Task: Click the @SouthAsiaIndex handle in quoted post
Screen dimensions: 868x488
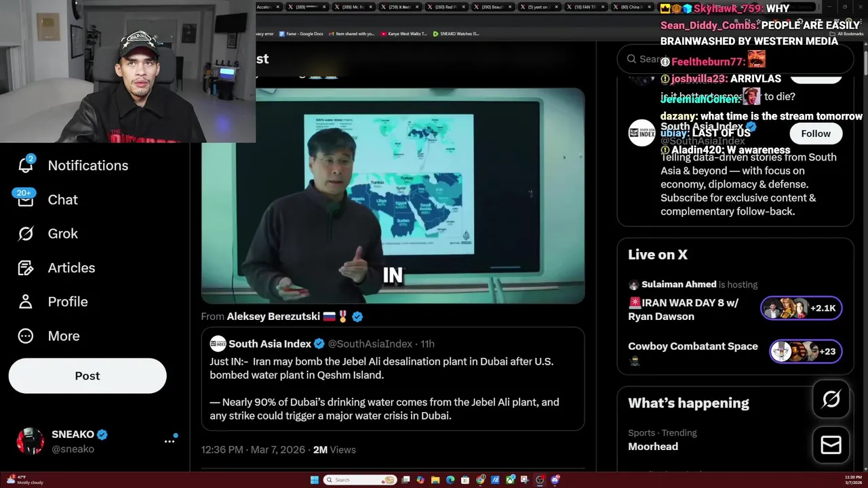Action: point(370,344)
